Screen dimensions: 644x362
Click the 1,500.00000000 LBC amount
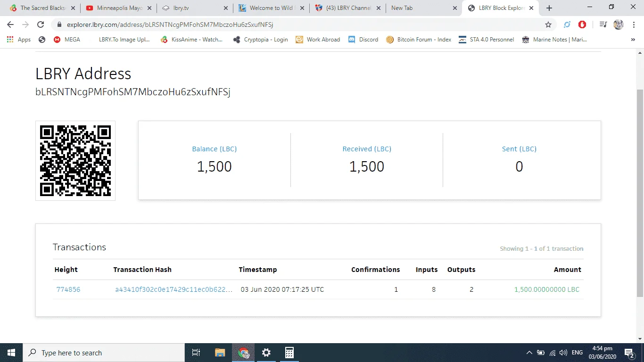pyautogui.click(x=547, y=289)
